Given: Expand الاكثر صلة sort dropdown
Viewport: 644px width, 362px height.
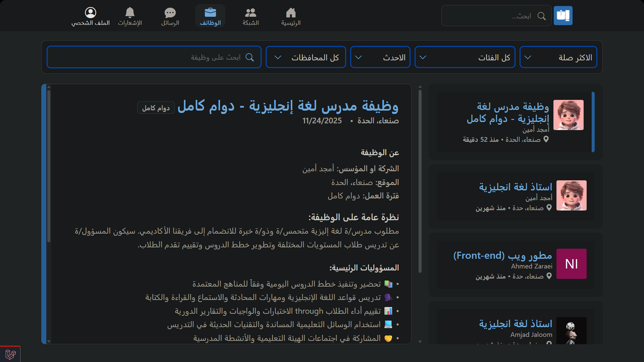Looking at the screenshot, I should [x=558, y=57].
